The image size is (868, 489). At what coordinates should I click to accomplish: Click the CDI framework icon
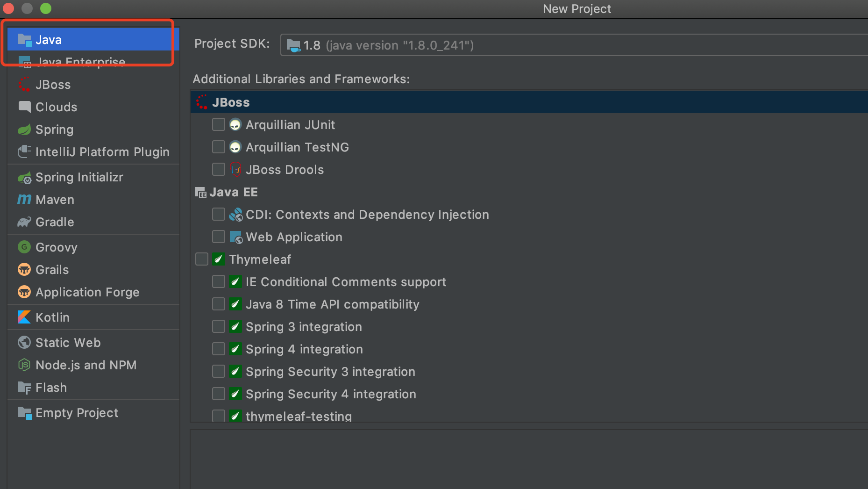pos(235,215)
